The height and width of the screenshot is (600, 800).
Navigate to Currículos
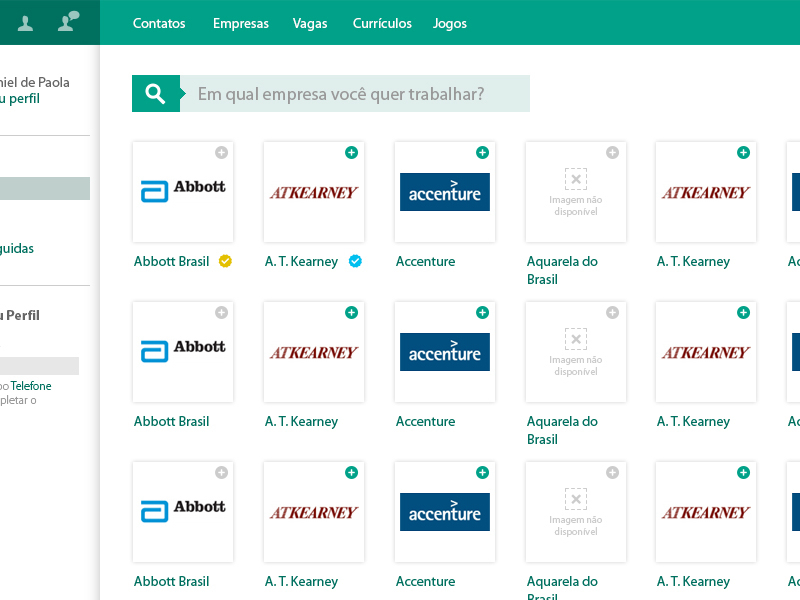click(382, 23)
